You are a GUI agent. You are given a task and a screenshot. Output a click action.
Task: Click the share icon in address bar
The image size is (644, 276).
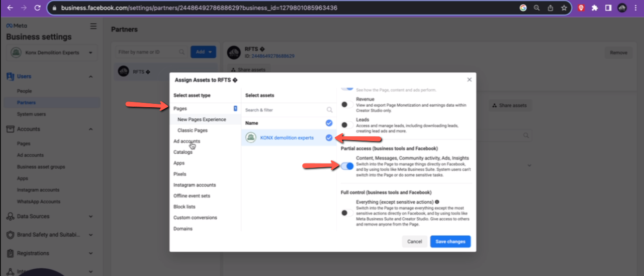coord(550,8)
